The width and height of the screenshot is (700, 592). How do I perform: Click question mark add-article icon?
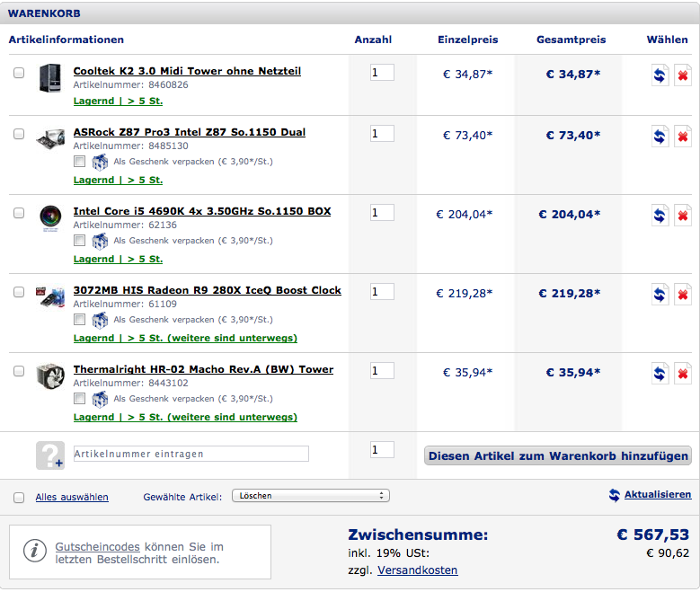tap(50, 455)
